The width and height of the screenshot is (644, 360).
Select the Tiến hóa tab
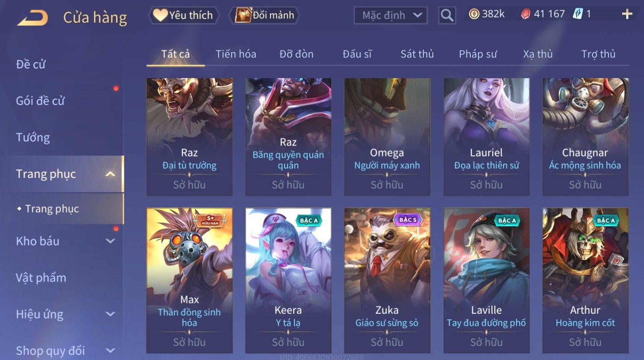coord(236,54)
